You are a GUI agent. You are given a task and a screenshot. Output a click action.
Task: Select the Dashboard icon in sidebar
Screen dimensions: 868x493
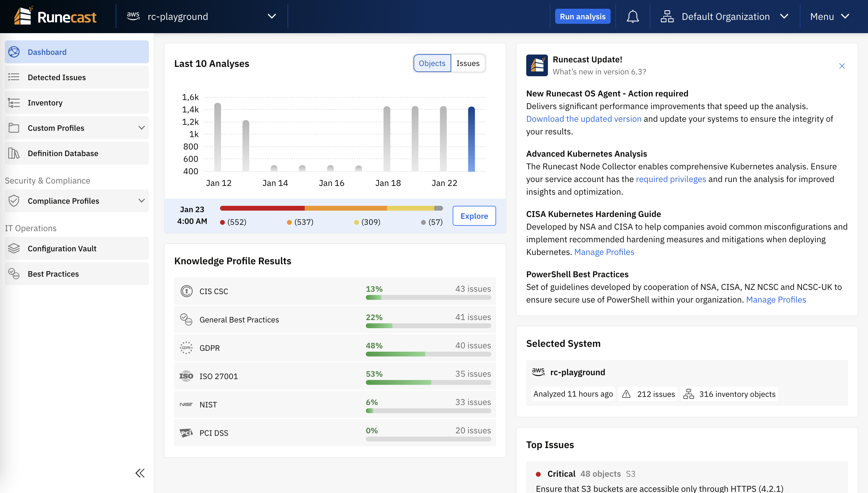tap(14, 52)
